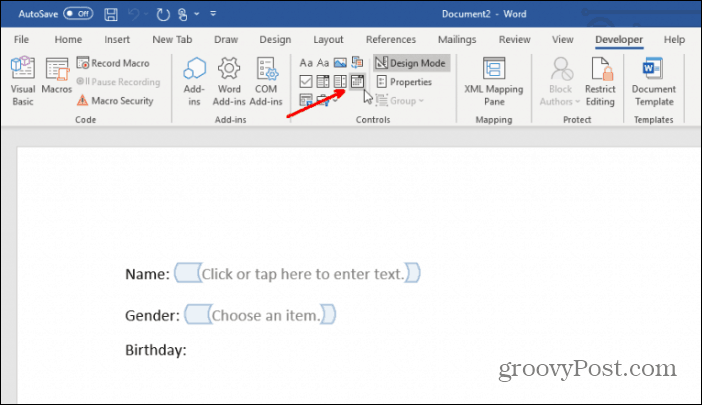Open control Properties
This screenshot has width=702, height=405.
click(404, 82)
